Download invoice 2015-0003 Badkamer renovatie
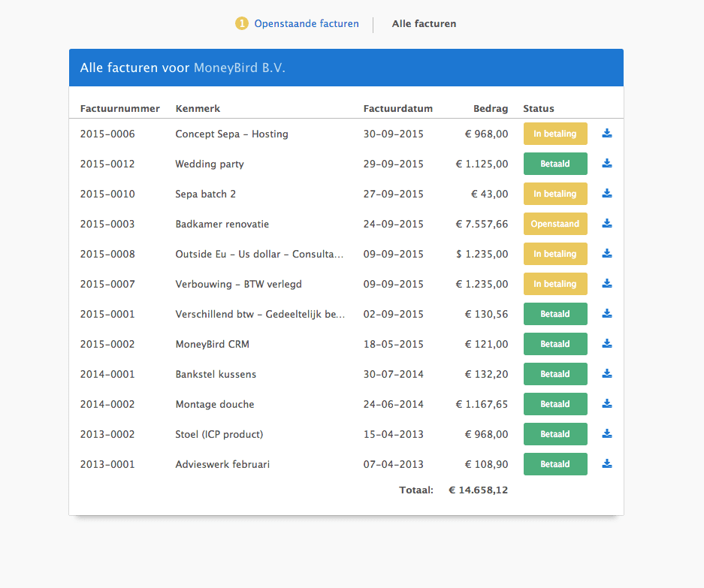 pyautogui.click(x=607, y=224)
